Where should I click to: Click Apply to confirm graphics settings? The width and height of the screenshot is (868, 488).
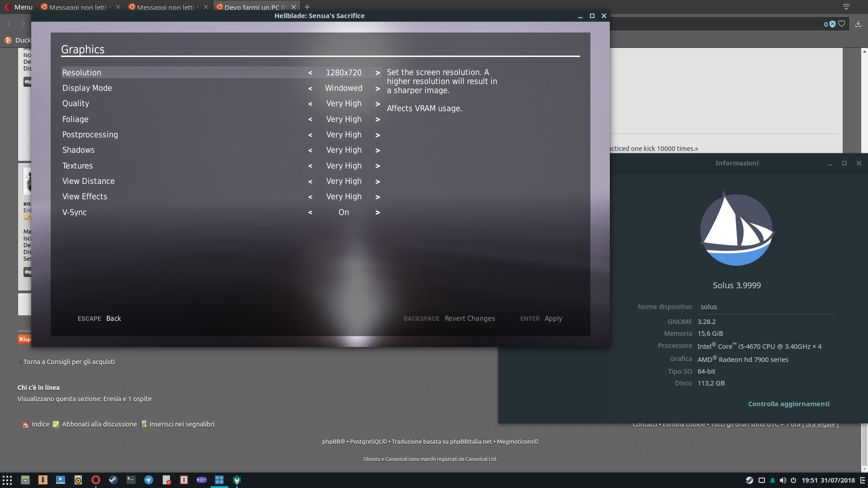[553, 319]
